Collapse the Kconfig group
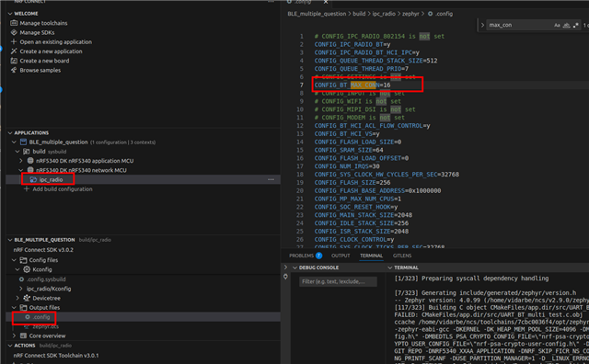 17,269
